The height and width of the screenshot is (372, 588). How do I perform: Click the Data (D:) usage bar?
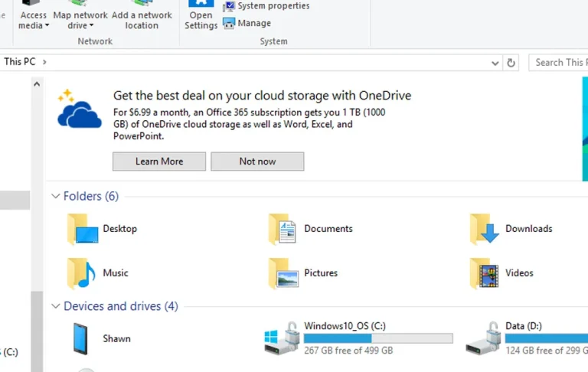click(x=547, y=338)
